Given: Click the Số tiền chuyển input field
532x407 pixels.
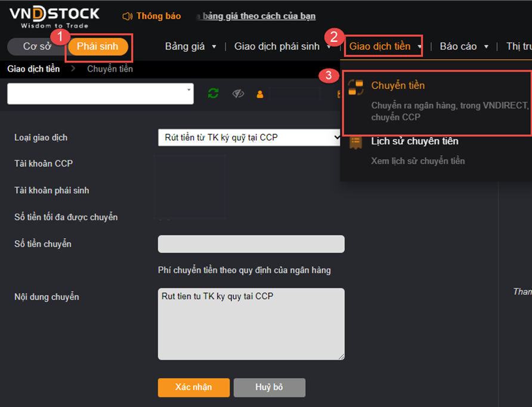Looking at the screenshot, I should click(x=251, y=244).
